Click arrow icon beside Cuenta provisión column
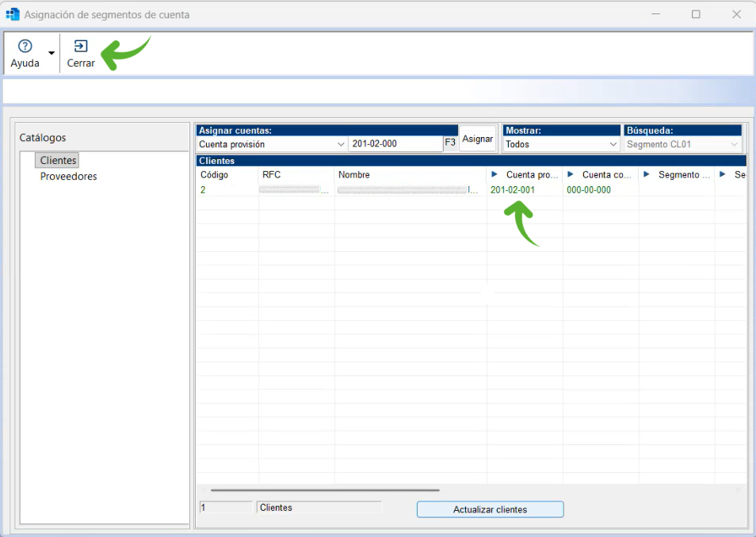This screenshot has width=756, height=537. pyautogui.click(x=494, y=175)
